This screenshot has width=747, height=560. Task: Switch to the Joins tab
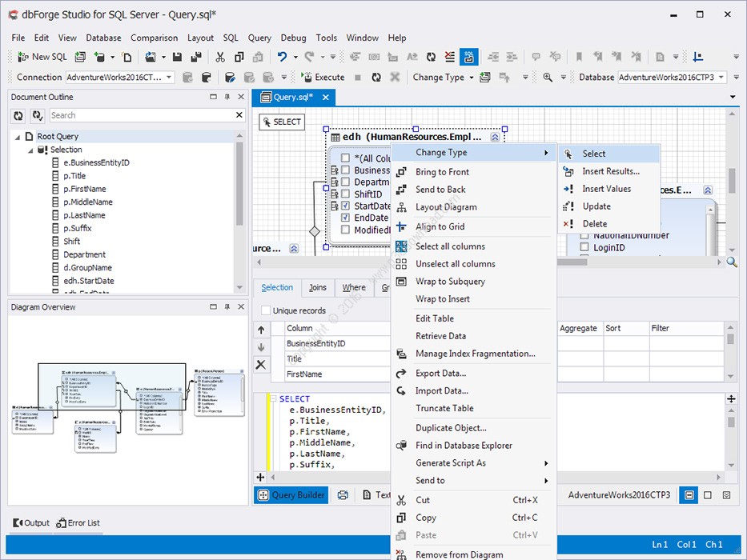(317, 288)
